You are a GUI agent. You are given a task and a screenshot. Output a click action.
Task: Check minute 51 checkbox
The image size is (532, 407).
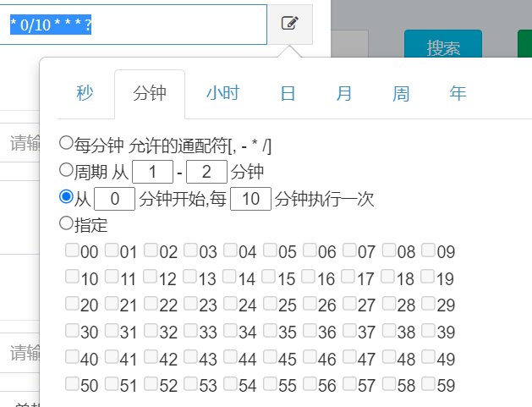coord(112,384)
